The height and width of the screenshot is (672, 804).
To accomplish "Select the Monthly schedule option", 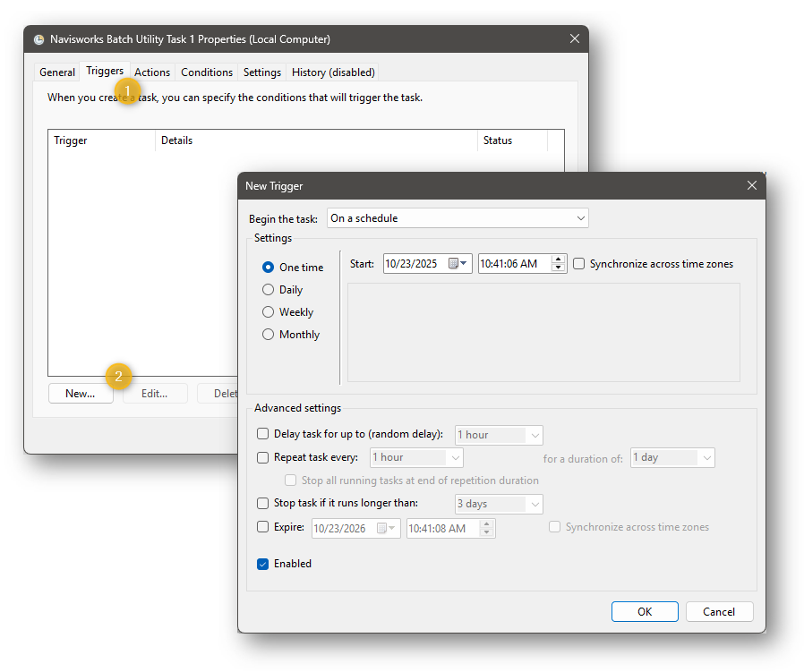I will tap(269, 334).
